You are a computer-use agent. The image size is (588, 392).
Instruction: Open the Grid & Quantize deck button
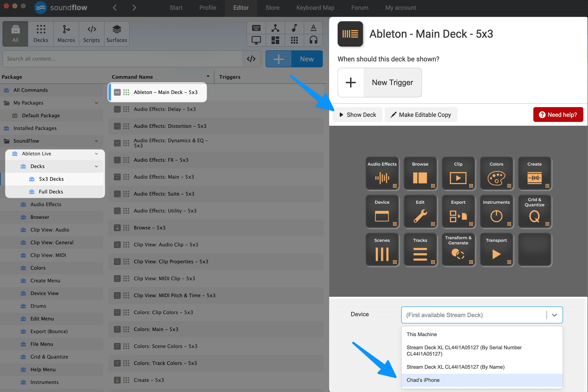click(534, 211)
